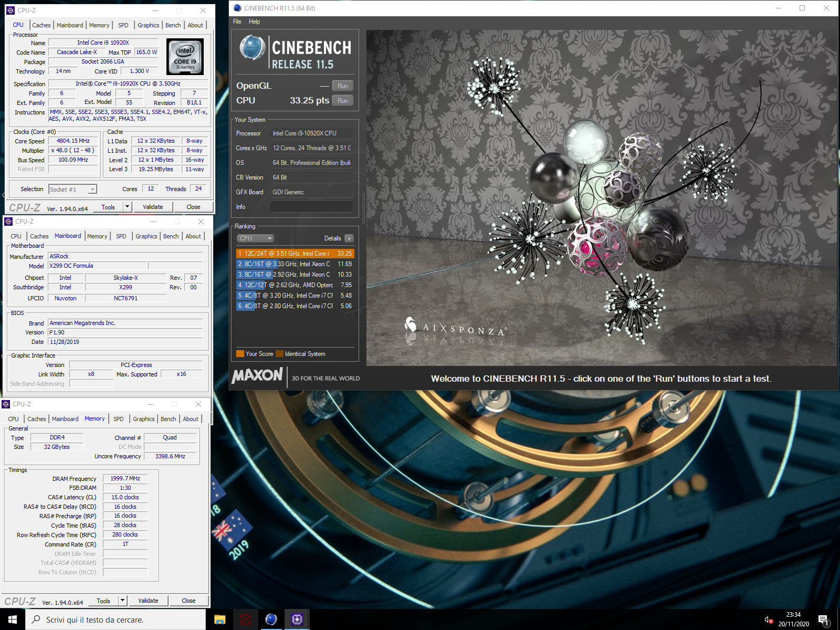
Task: Click Validate in top CPU-Z window
Action: click(x=153, y=207)
